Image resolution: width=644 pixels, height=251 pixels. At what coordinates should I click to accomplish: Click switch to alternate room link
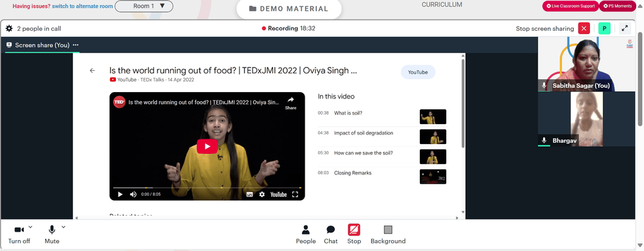(x=82, y=6)
